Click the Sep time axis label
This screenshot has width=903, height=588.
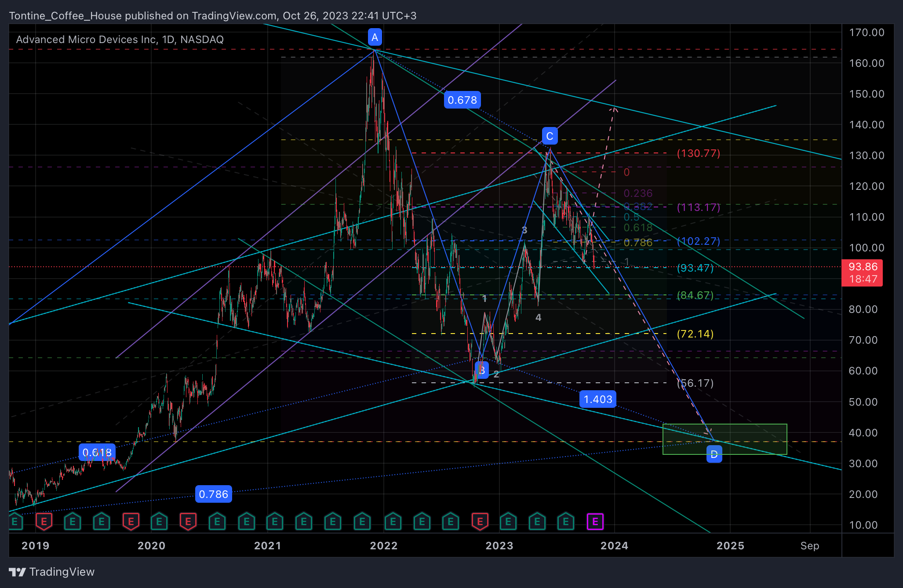pyautogui.click(x=810, y=546)
